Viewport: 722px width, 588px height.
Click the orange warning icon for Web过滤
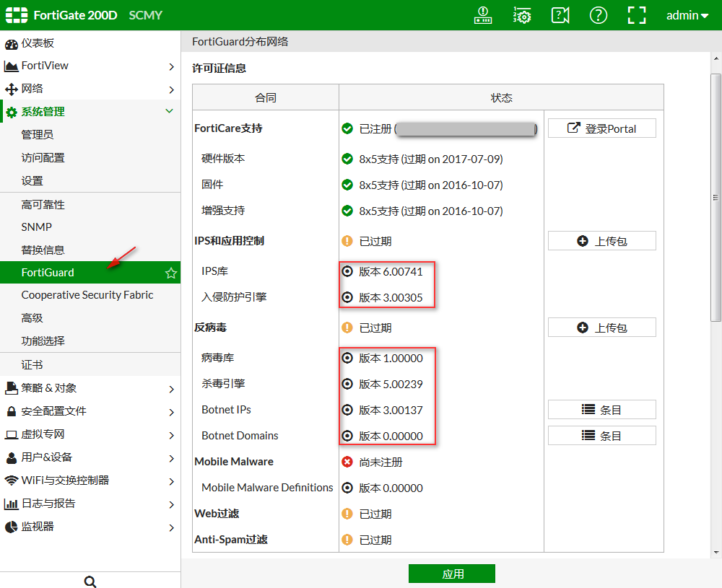(x=347, y=514)
